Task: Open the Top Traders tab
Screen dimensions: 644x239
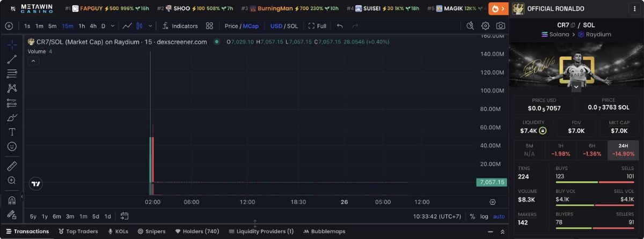Action: [x=78, y=231]
